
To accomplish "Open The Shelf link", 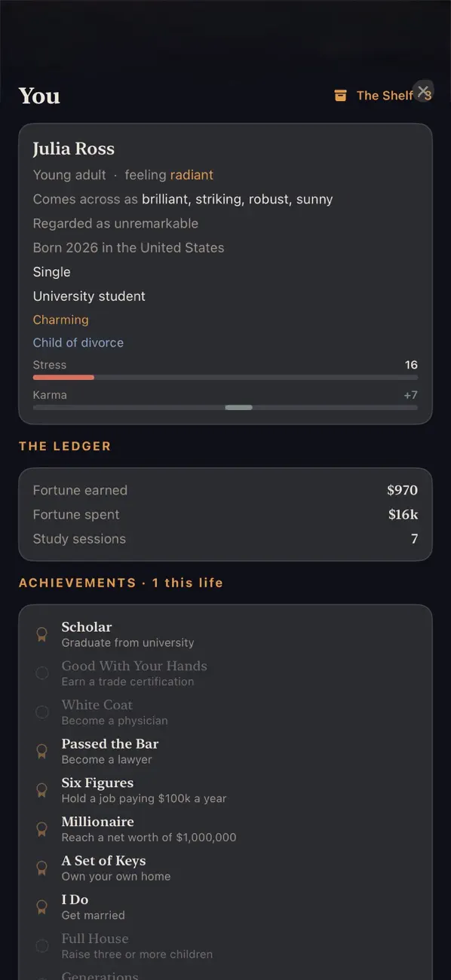I will coord(383,96).
